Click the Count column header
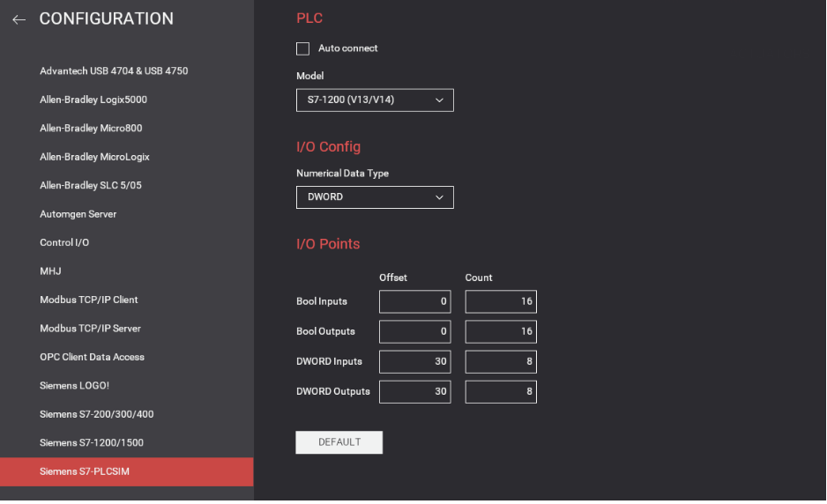 coord(479,278)
